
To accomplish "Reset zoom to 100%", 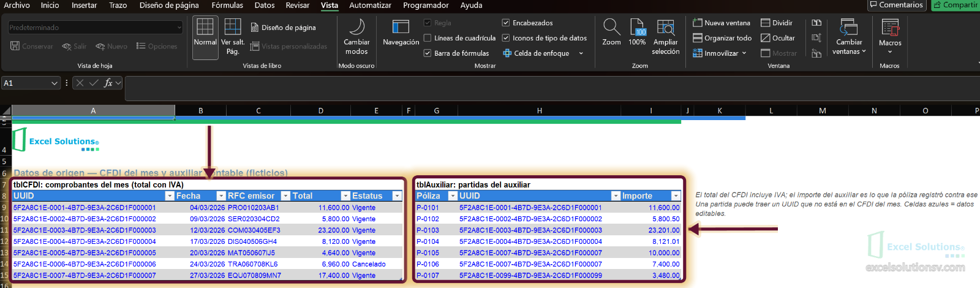I will tap(637, 32).
